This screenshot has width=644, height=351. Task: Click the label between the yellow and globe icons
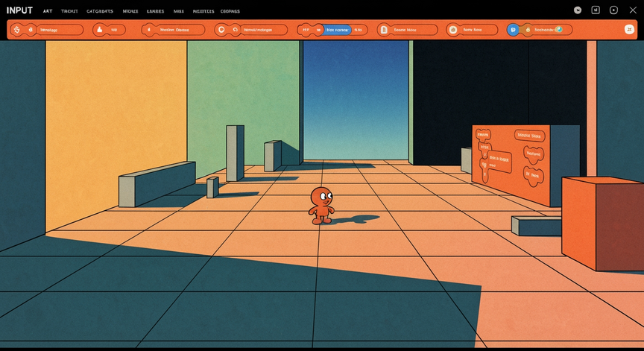pyautogui.click(x=544, y=30)
